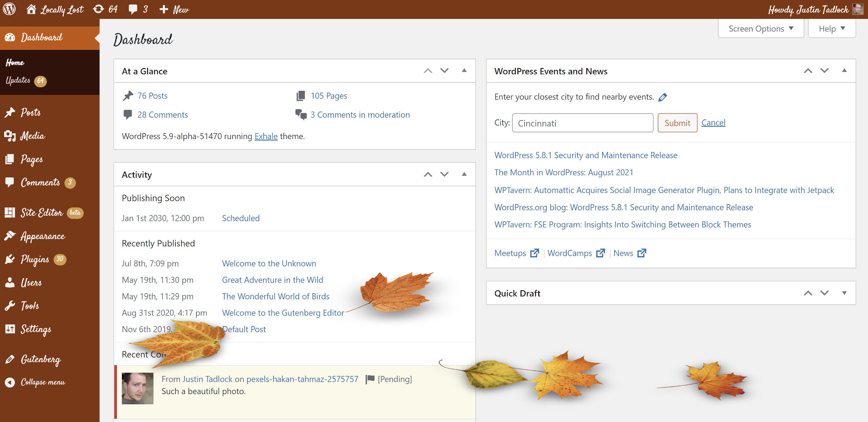
Task: Click the Cincinnati city input field
Action: [x=582, y=123]
